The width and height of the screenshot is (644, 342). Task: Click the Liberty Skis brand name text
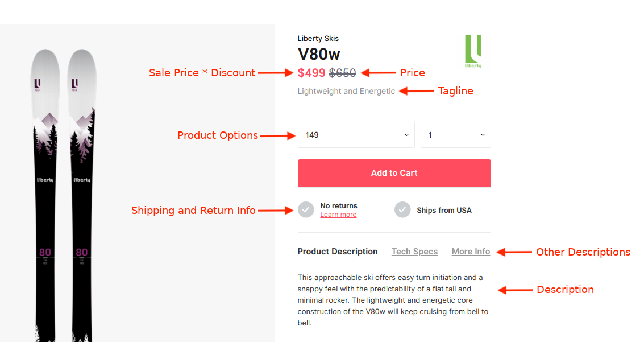(x=318, y=39)
